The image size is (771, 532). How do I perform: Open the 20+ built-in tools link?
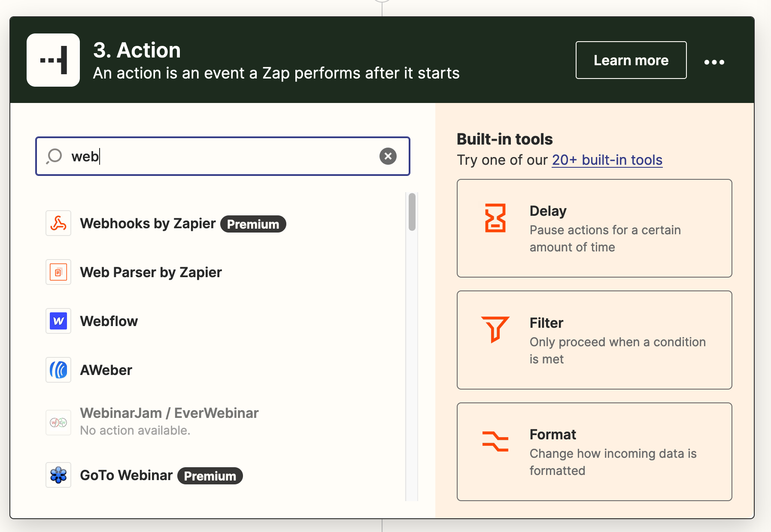click(607, 160)
